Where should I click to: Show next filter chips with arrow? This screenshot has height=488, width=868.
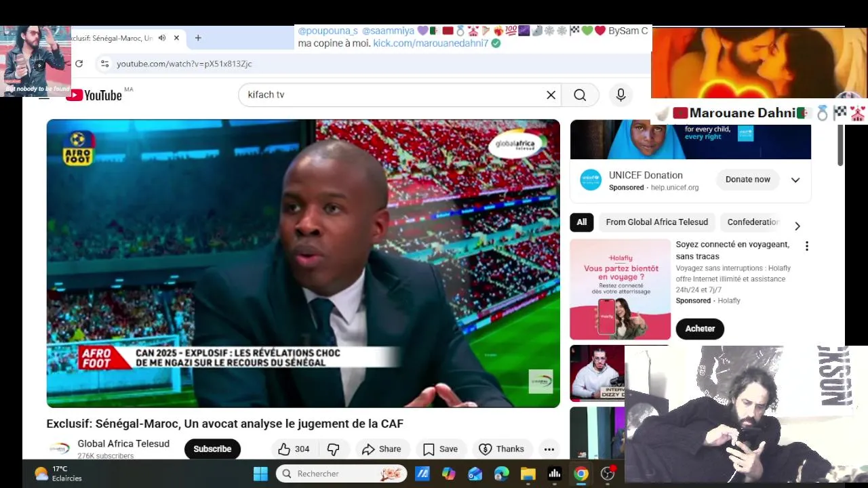797,226
